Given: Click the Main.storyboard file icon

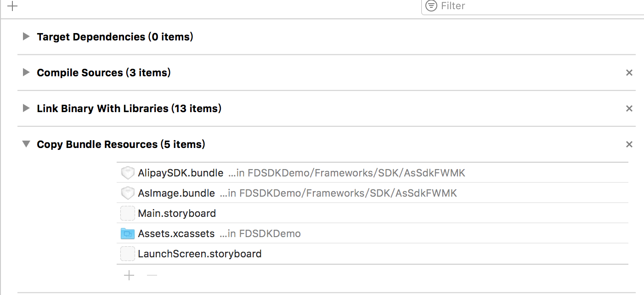Looking at the screenshot, I should coord(127,214).
